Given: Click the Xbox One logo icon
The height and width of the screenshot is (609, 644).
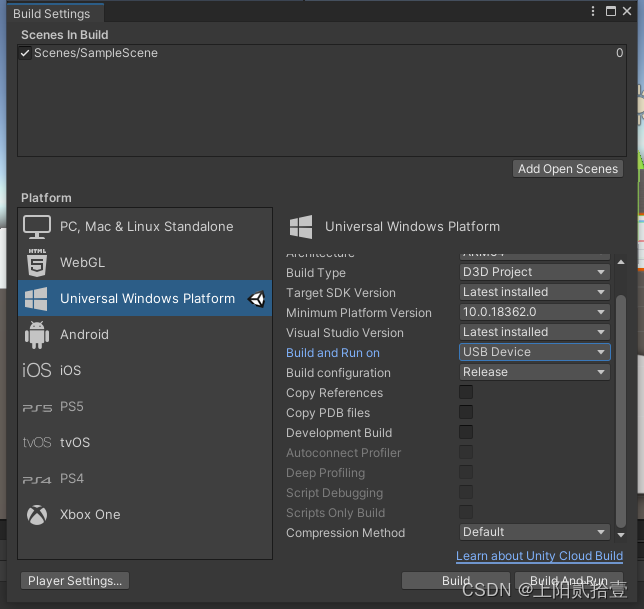Looking at the screenshot, I should [x=37, y=515].
